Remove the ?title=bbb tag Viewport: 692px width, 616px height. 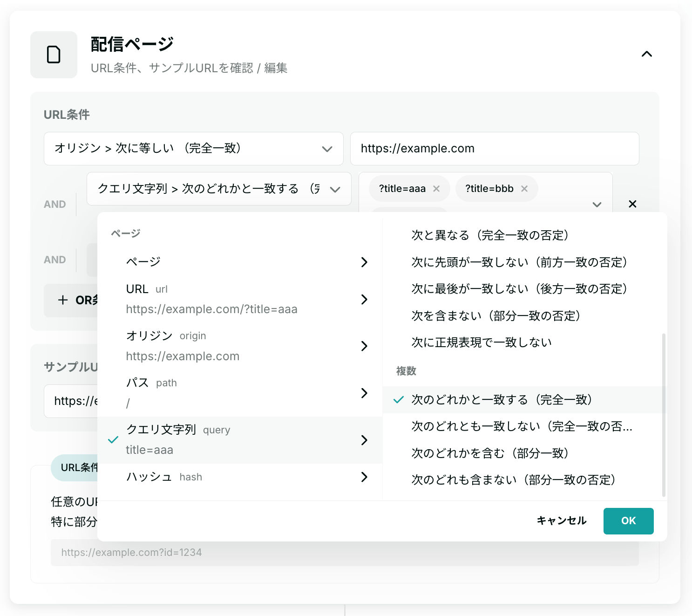(x=524, y=189)
